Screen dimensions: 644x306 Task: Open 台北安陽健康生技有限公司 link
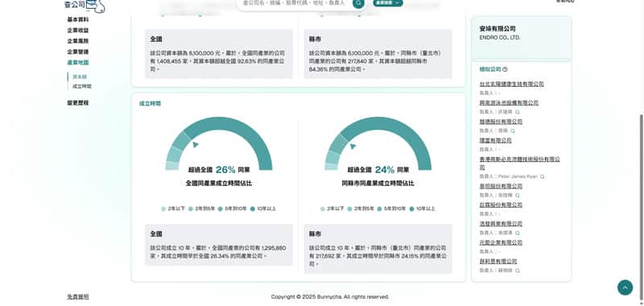511,84
